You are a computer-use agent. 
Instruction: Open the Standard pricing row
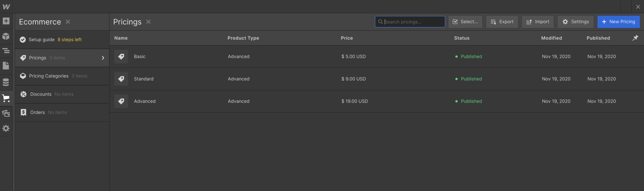(144, 79)
